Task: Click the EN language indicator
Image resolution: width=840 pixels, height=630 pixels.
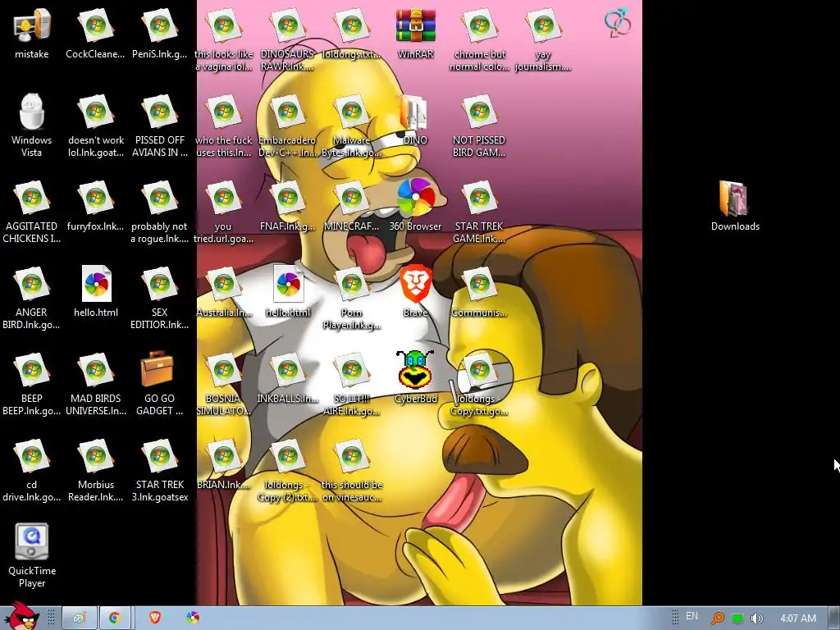Action: coord(692,616)
